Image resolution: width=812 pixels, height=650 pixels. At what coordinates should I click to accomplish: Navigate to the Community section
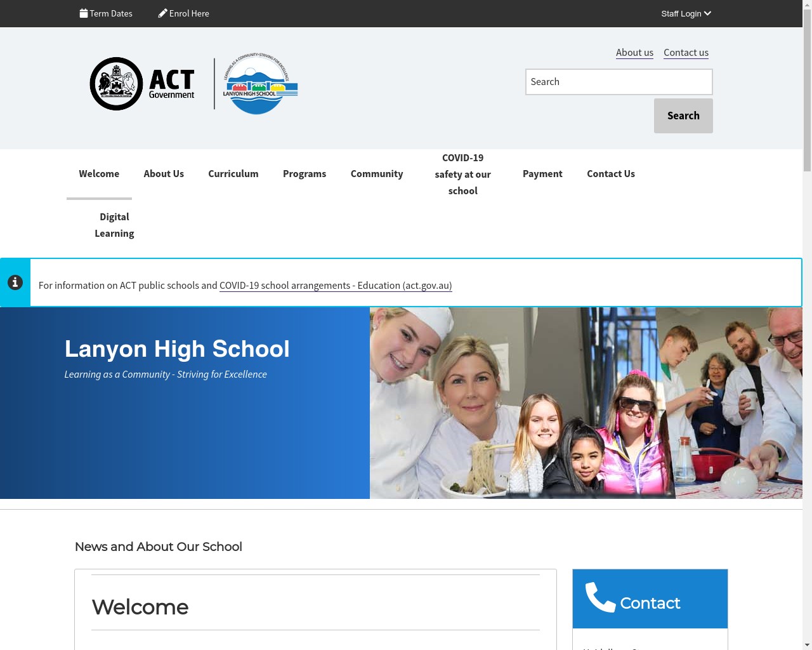click(377, 173)
